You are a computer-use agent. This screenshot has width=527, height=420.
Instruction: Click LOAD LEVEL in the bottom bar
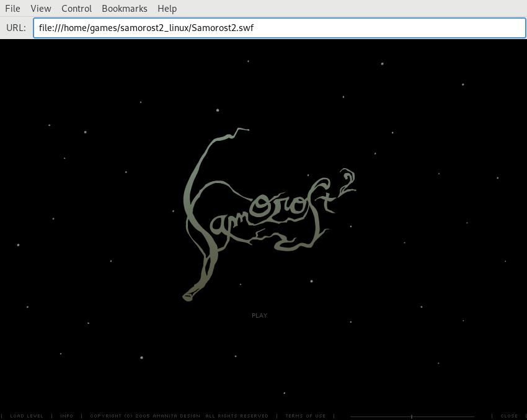(27, 416)
